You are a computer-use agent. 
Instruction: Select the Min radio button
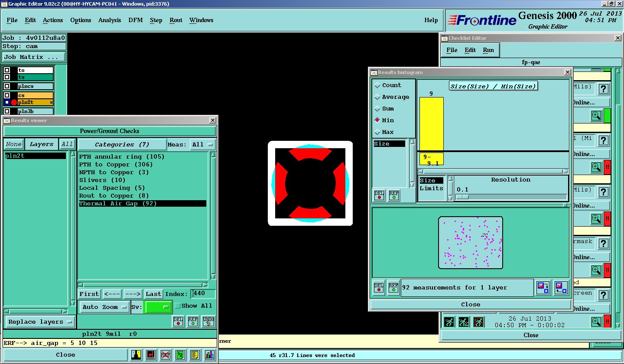[x=377, y=120]
